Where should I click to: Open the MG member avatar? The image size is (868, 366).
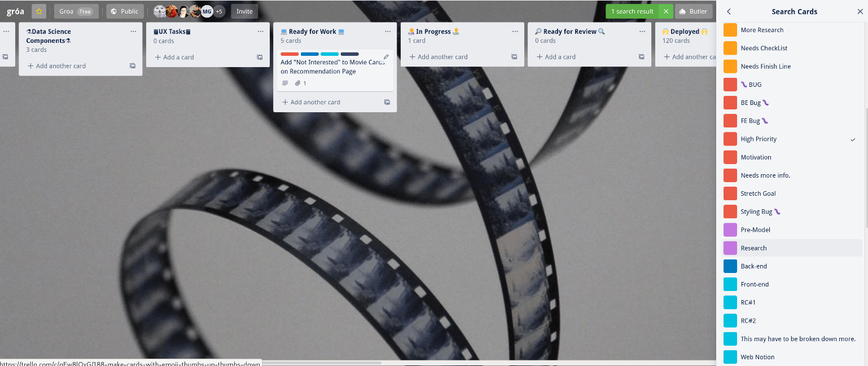coord(207,11)
